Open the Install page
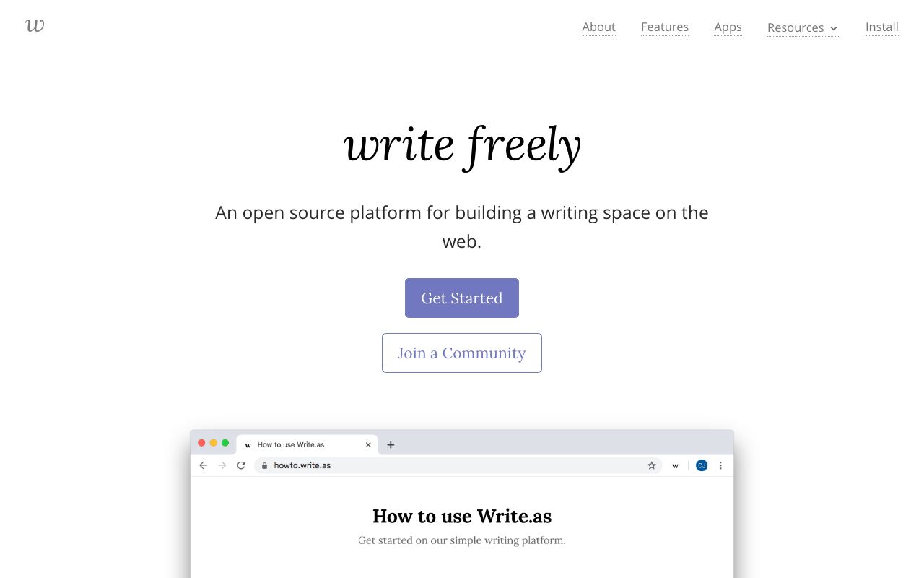The height and width of the screenshot is (578, 924). pos(881,27)
